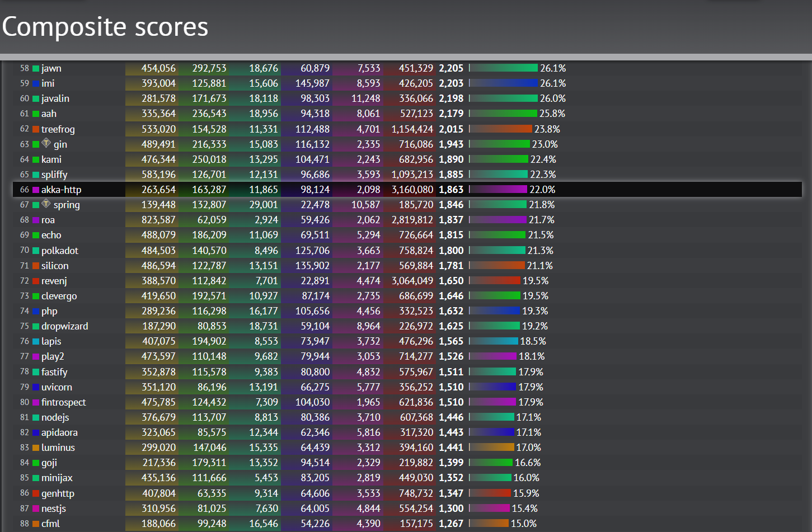Image resolution: width=812 pixels, height=532 pixels.
Task: Click the red score bar in revenj row
Action: 495,281
